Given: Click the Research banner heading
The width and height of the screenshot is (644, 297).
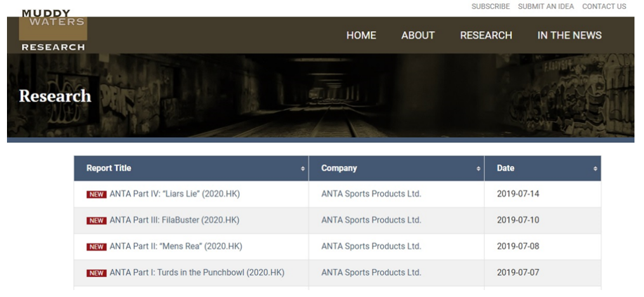Looking at the screenshot, I should click(55, 96).
